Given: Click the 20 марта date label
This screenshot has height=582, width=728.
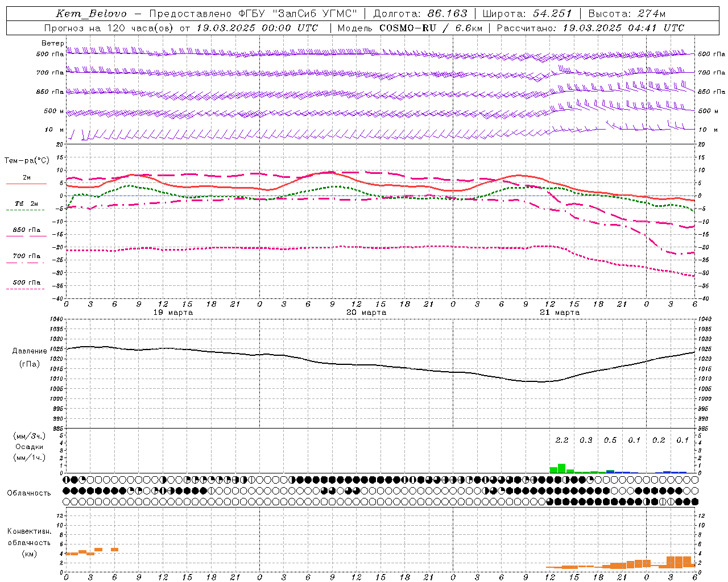Looking at the screenshot, I should 367,312.
